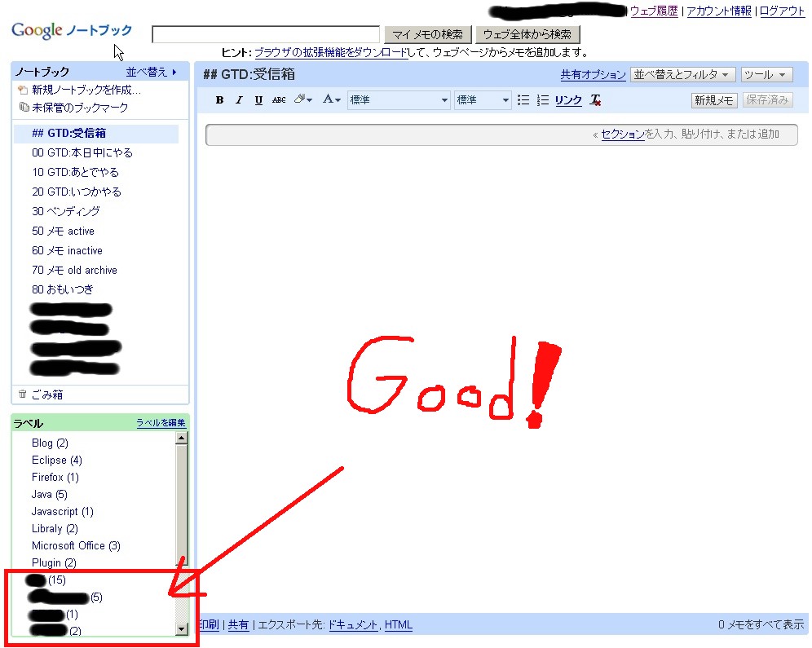This screenshot has width=812, height=648.
Task: Click the ウェブ全体から検索 button
Action: [527, 35]
